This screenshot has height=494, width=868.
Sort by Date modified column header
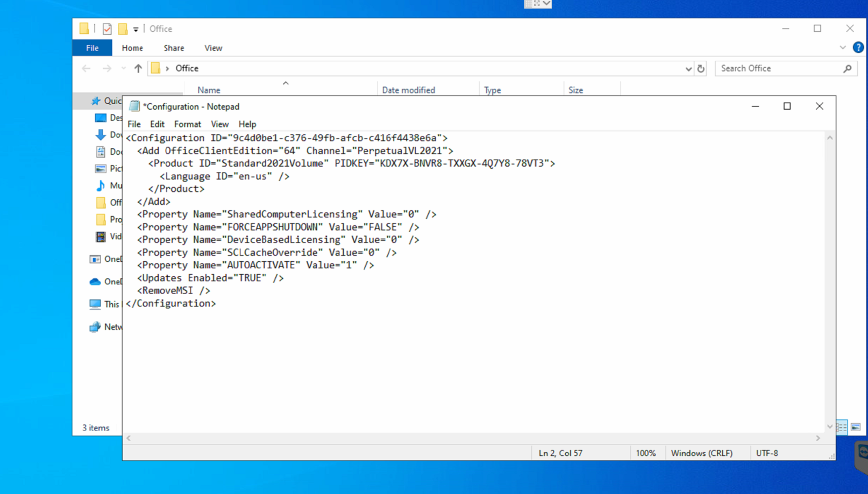tap(409, 90)
